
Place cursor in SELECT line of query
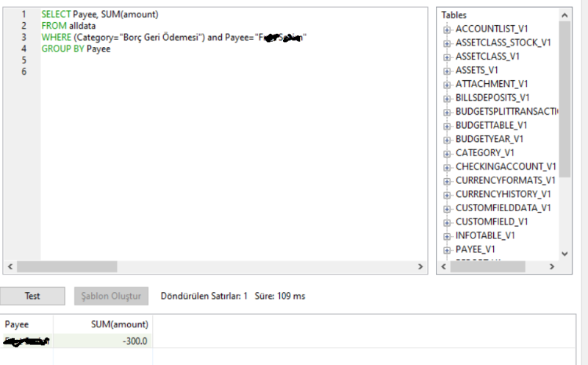coord(100,15)
